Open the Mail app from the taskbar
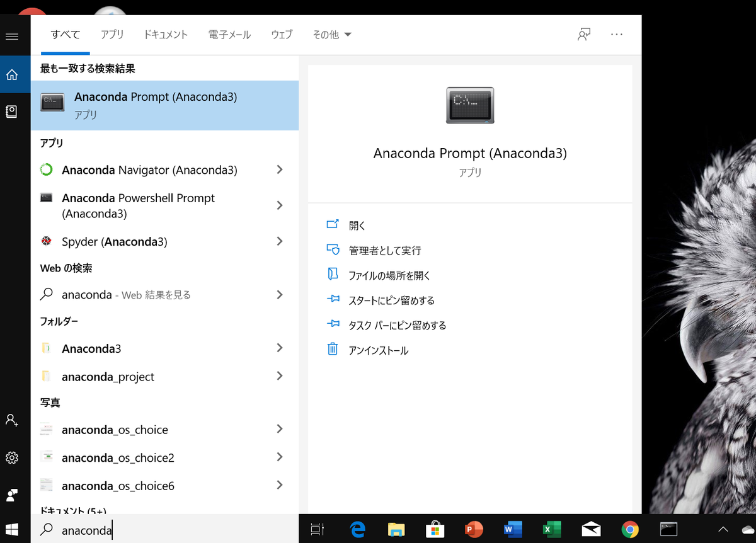Screen dimensions: 756x543 [591, 530]
